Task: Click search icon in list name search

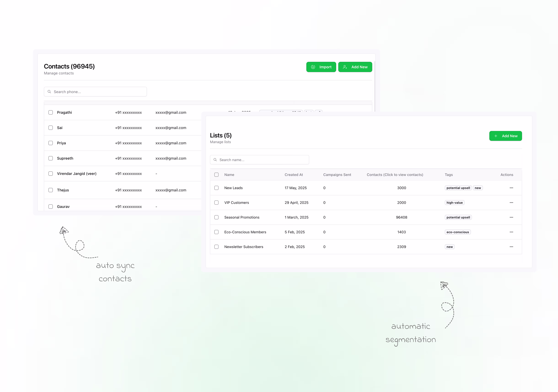Action: pyautogui.click(x=215, y=160)
